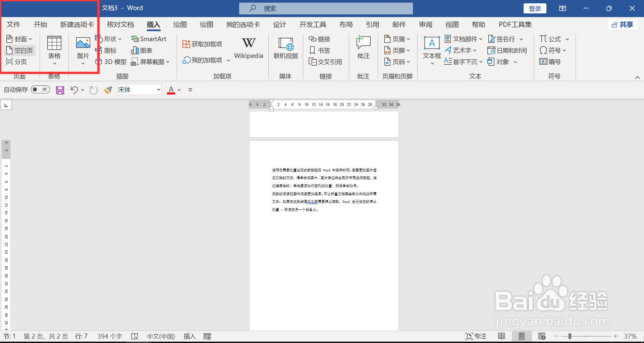The image size is (644, 343).
Task: Click the 登录 sign-in button
Action: 535,8
